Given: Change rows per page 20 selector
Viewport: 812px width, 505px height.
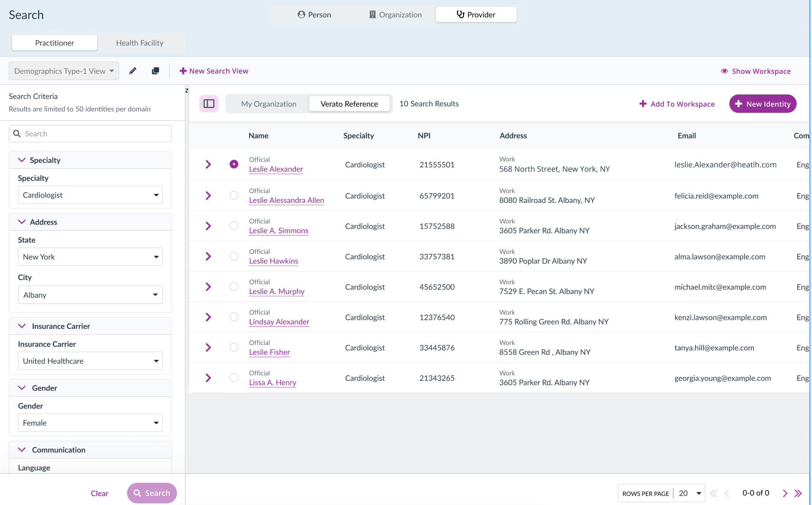Looking at the screenshot, I should tap(690, 493).
